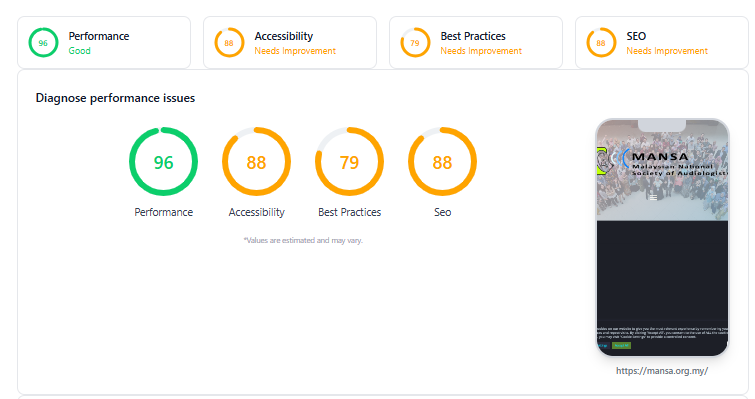Select the large green 96 Performance gauge
The height and width of the screenshot is (399, 755).
(x=163, y=162)
